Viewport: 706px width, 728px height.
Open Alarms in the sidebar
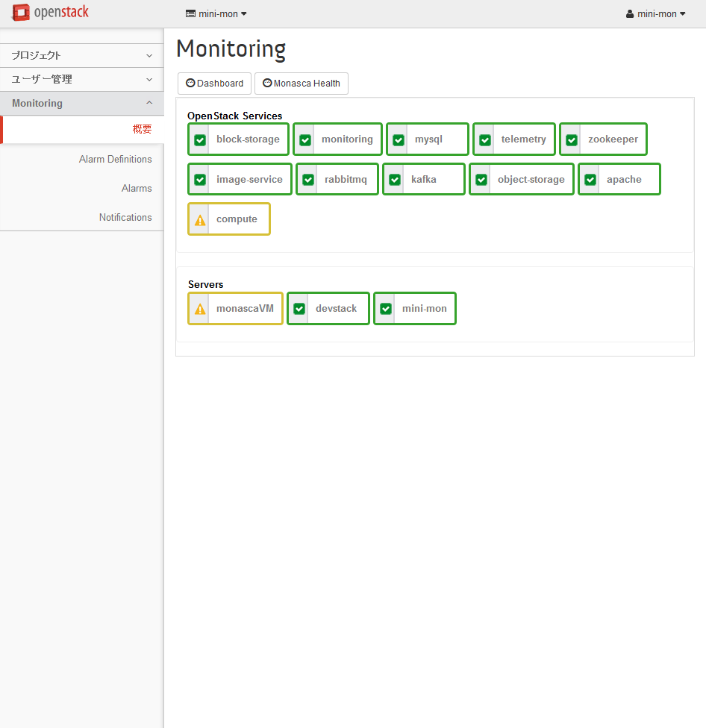click(137, 189)
